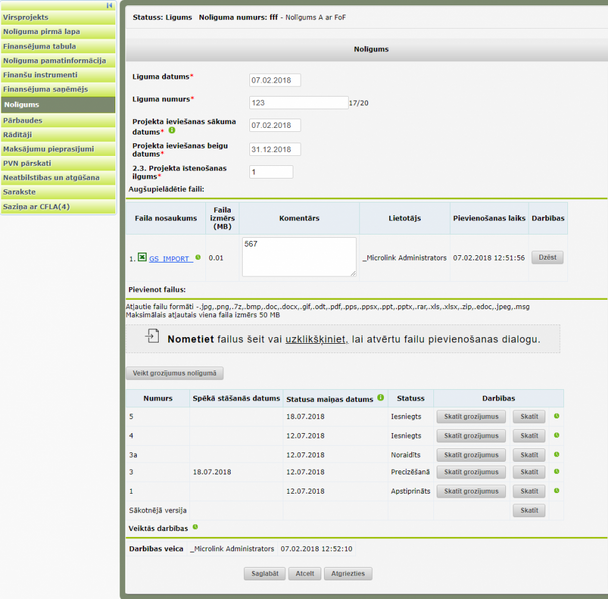The height and width of the screenshot is (599, 608).
Task: Click the file drop zone document icon
Action: (x=152, y=336)
